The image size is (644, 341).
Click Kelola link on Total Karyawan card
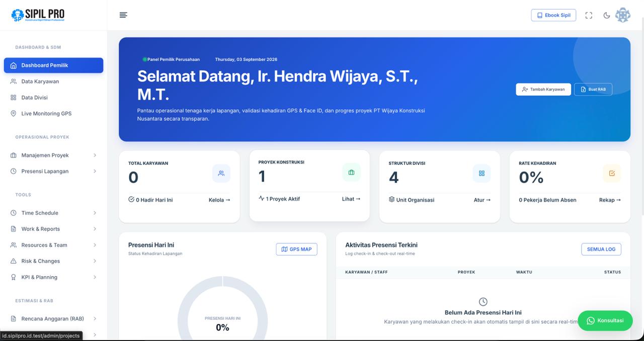(x=219, y=200)
